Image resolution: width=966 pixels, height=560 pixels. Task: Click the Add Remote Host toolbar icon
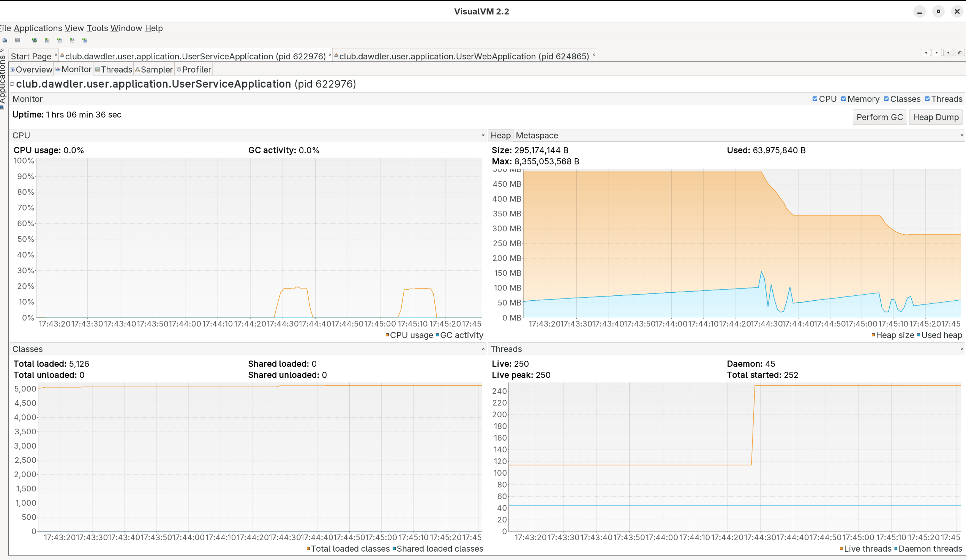pyautogui.click(x=34, y=40)
